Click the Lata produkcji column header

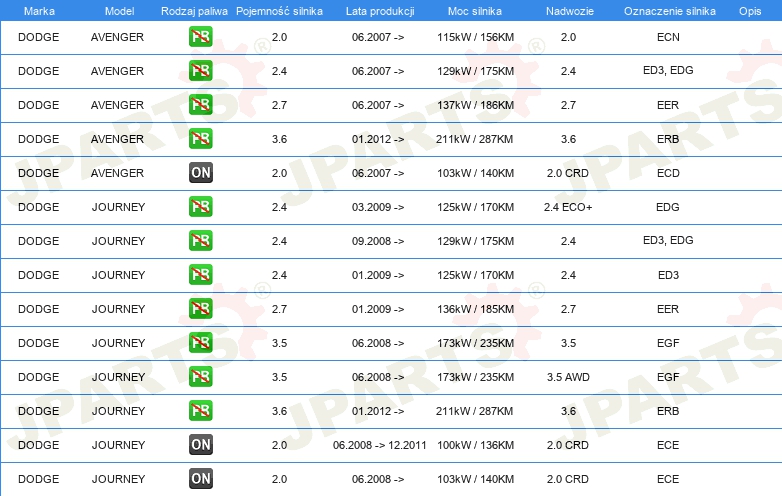point(380,11)
